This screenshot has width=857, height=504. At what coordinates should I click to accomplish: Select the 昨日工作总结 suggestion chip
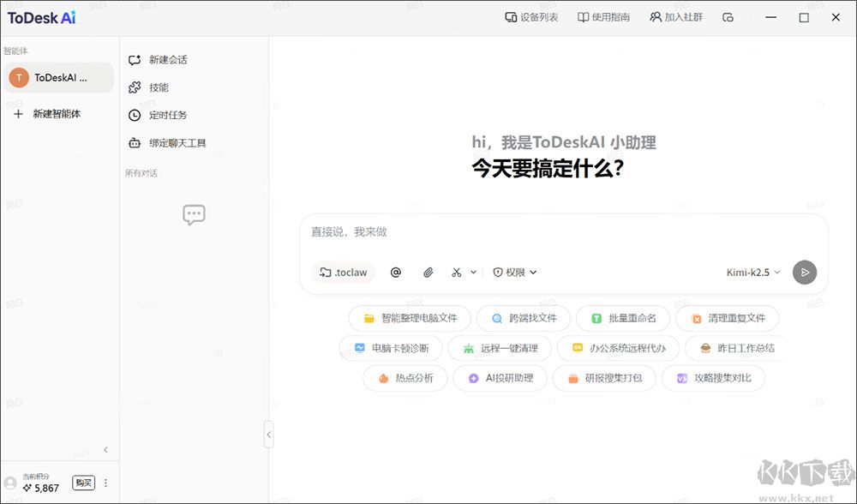(736, 348)
